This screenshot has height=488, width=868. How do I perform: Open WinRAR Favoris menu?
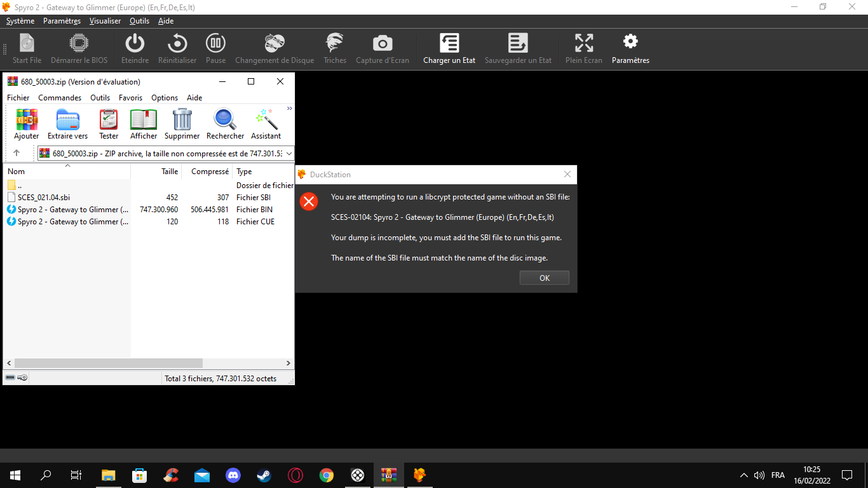(x=130, y=98)
